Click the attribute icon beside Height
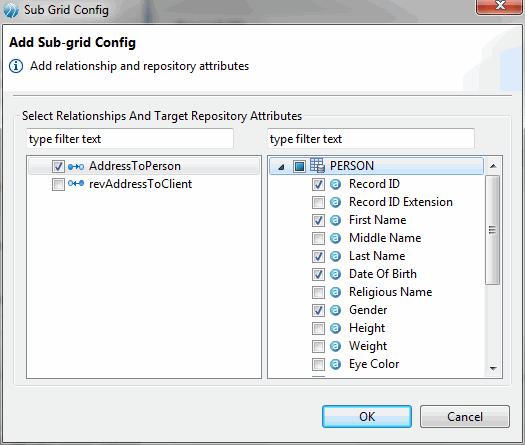 click(335, 328)
